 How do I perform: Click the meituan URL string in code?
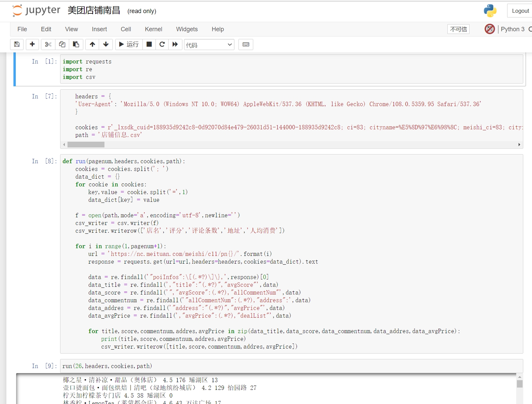click(x=174, y=254)
